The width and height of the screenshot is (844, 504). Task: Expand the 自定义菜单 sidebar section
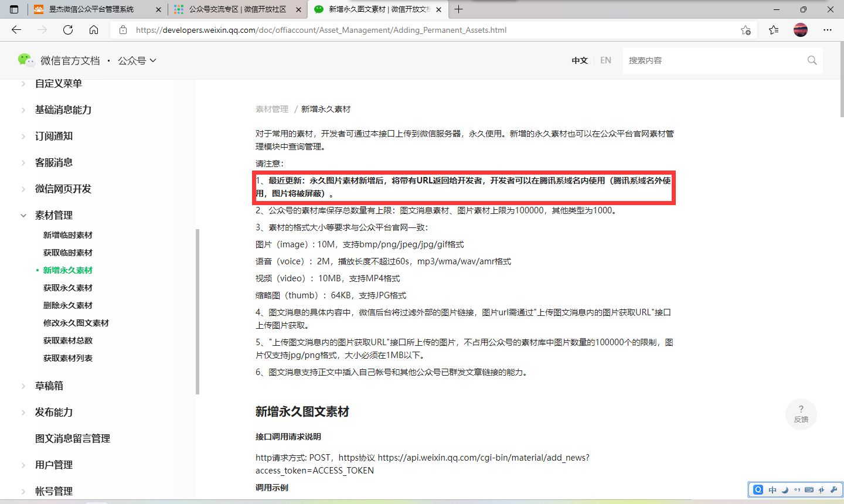click(58, 83)
